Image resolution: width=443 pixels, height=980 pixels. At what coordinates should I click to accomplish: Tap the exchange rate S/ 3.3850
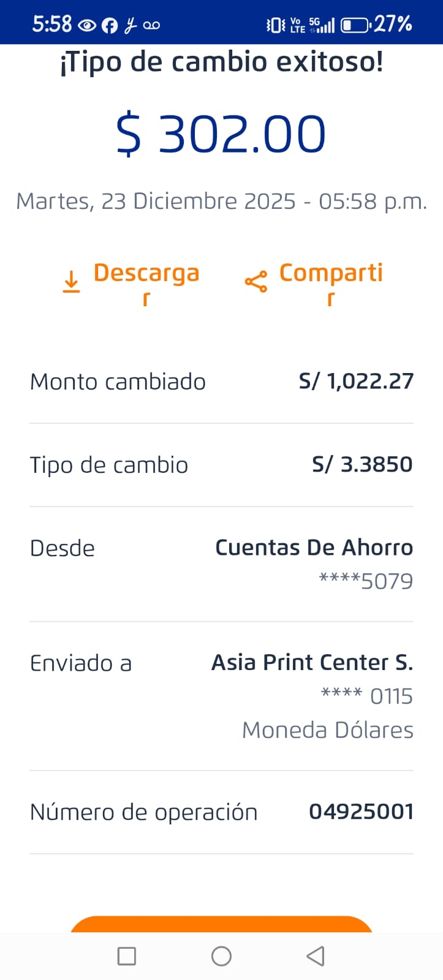pos(362,464)
